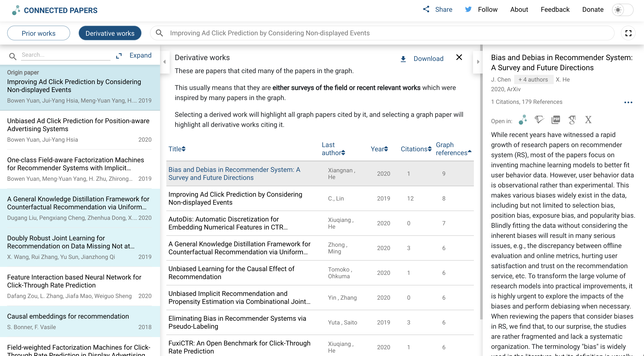Open the Prior works tab
This screenshot has height=356, width=644.
38,33
